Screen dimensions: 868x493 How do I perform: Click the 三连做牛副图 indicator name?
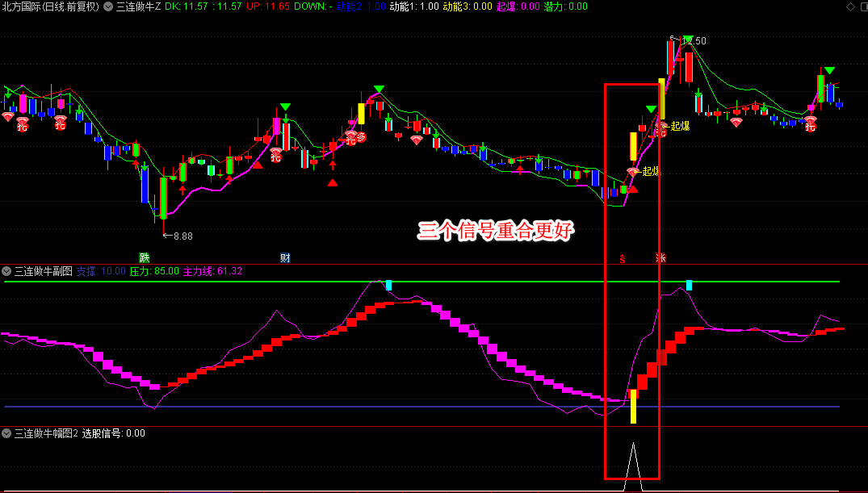click(43, 271)
